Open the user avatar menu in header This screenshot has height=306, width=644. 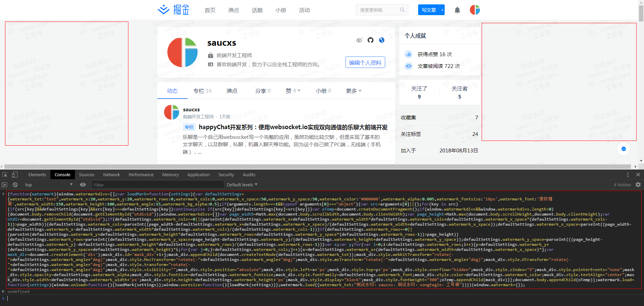click(475, 10)
